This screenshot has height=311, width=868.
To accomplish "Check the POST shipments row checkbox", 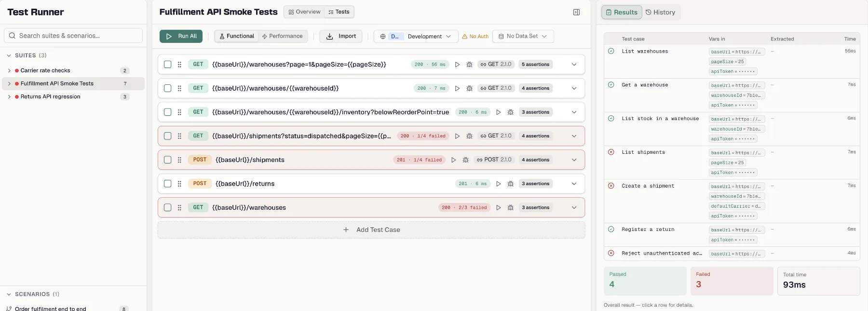I will pyautogui.click(x=168, y=160).
